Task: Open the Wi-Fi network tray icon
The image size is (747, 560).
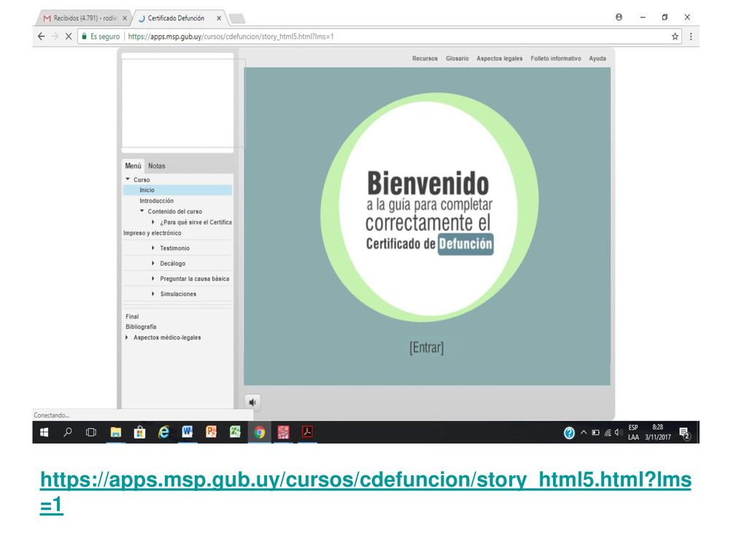Action: coord(608,432)
